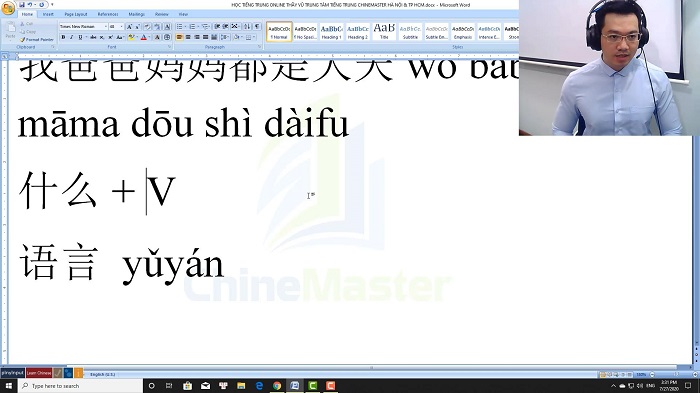Toggle italic formatting
Viewport: 700px width, 393px height.
[72, 37]
